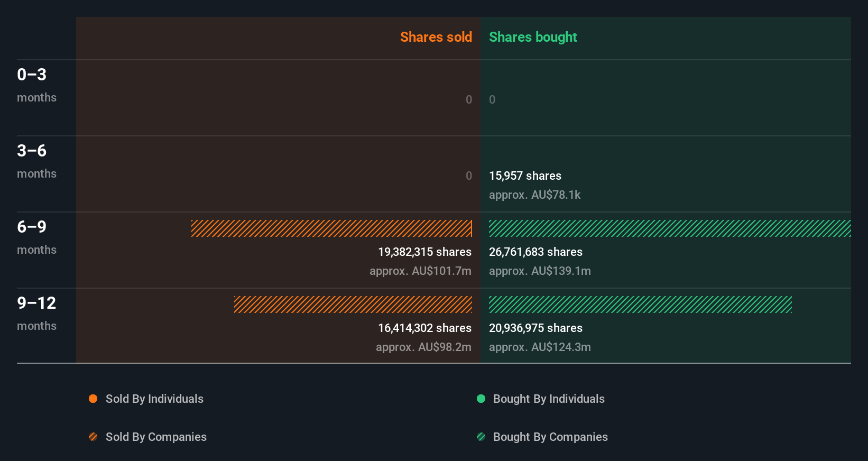Screen dimensions: 868x461
Task: Click the 3–6 months shares sold zero
Action: point(469,176)
